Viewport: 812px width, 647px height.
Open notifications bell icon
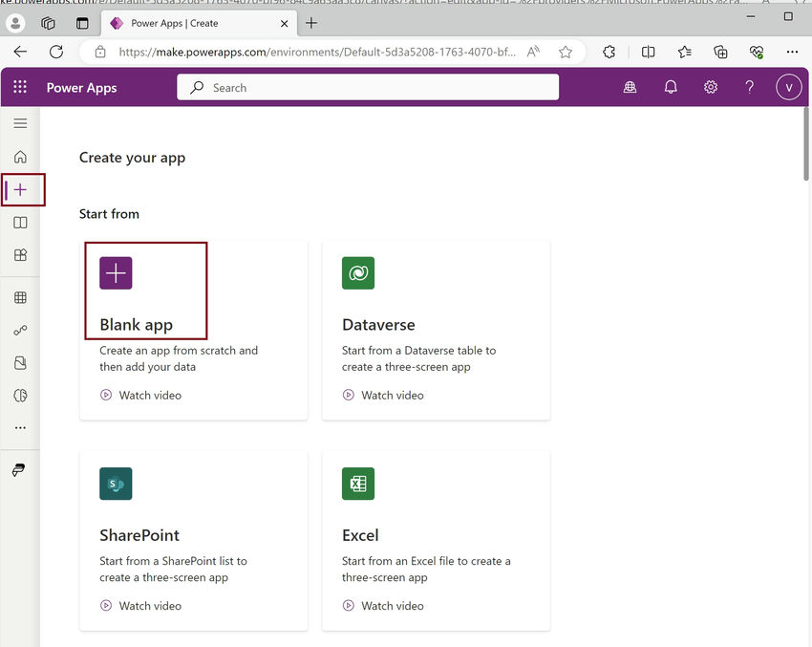coord(671,87)
